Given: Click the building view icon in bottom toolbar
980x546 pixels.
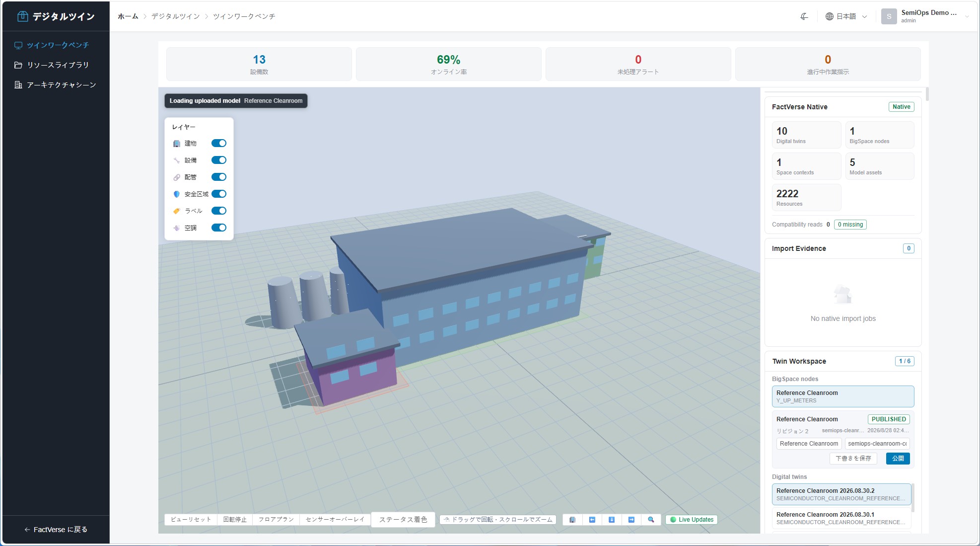Looking at the screenshot, I should tap(572, 520).
